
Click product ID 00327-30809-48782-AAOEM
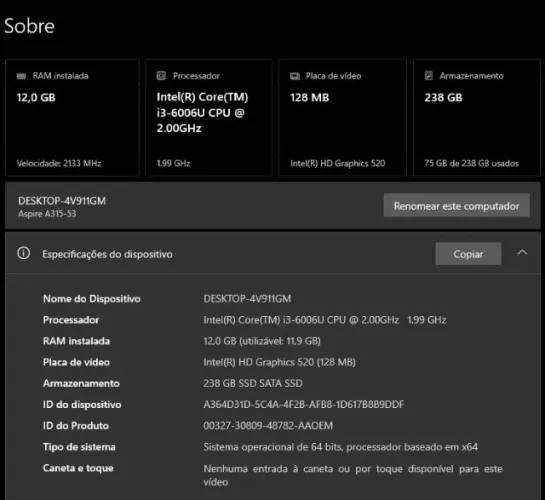[268, 426]
